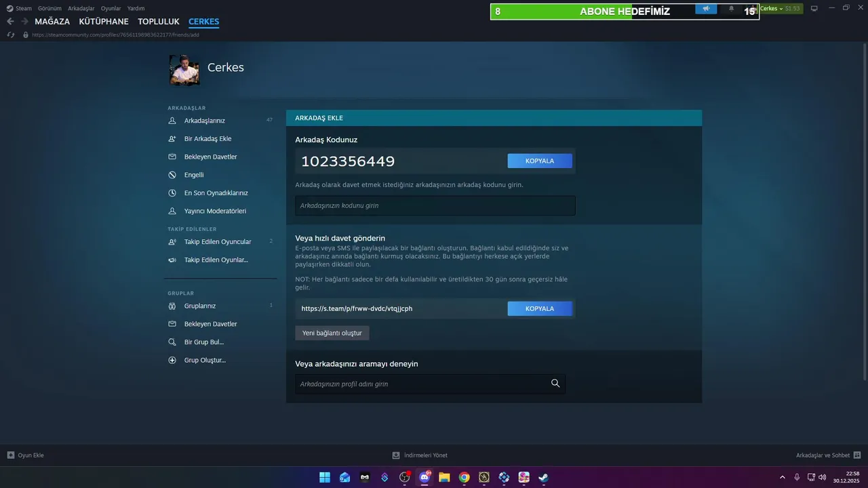868x488 pixels.
Task: Switch to Big Picture mode monitor icon
Action: tap(814, 9)
